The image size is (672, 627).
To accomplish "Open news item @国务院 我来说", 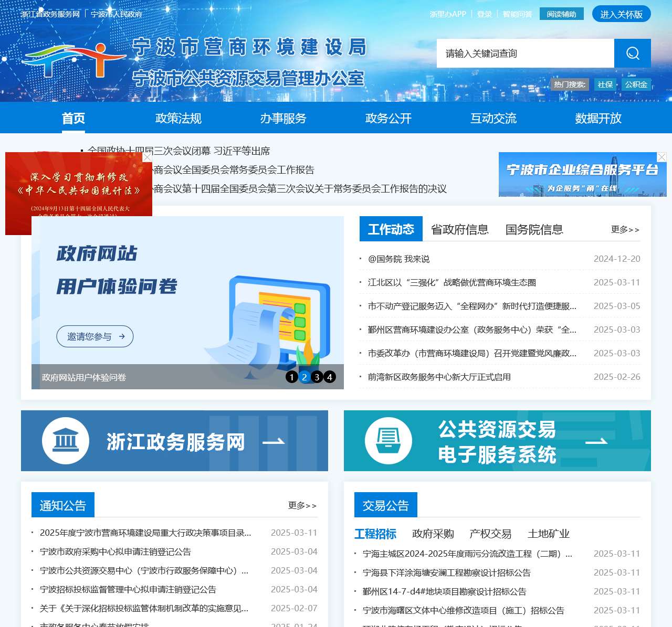I will 398,259.
